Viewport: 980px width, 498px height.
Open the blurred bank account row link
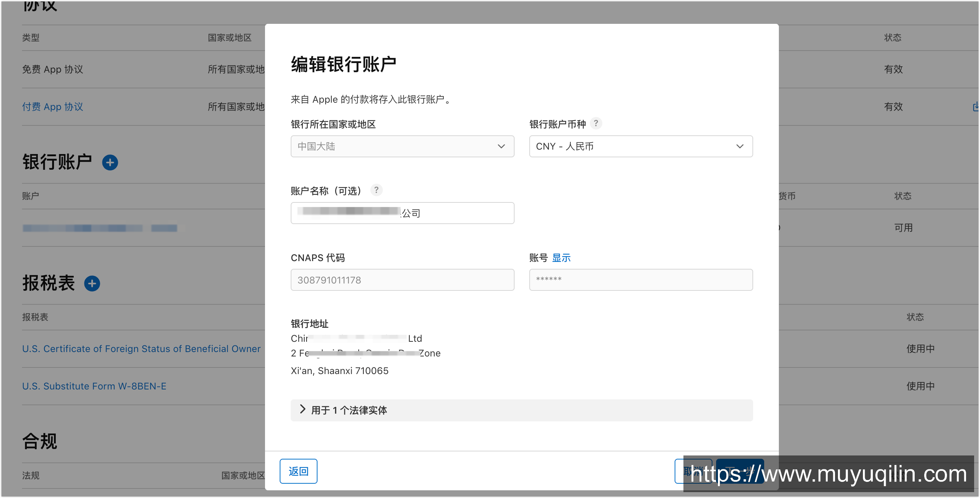[x=100, y=228]
